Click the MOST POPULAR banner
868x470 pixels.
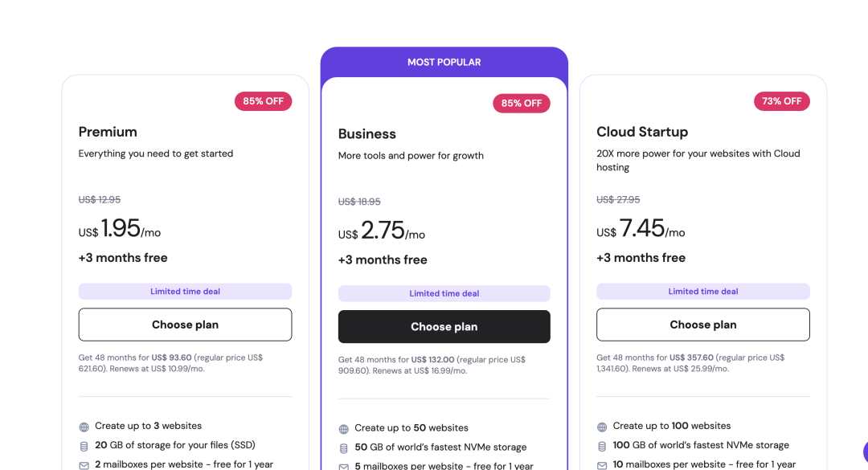click(444, 62)
